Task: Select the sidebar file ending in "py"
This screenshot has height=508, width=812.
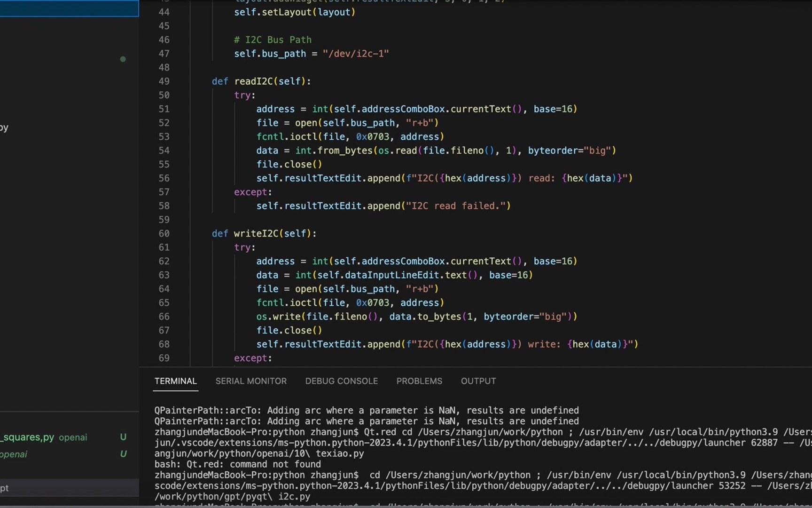Action: 5,127
